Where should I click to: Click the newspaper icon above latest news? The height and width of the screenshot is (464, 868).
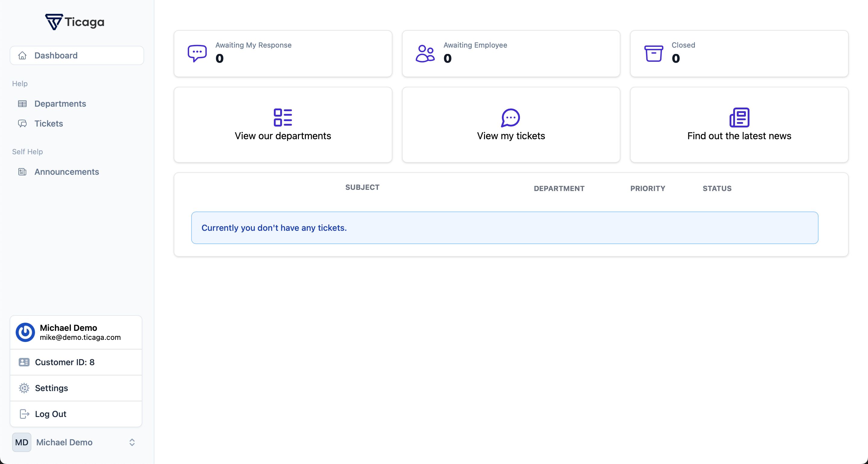[739, 117]
